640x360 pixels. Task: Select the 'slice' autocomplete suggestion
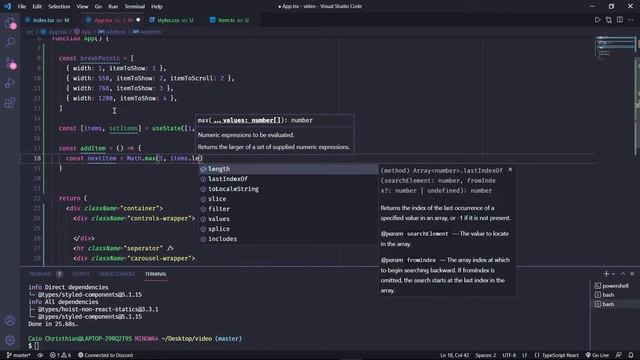(288, 199)
